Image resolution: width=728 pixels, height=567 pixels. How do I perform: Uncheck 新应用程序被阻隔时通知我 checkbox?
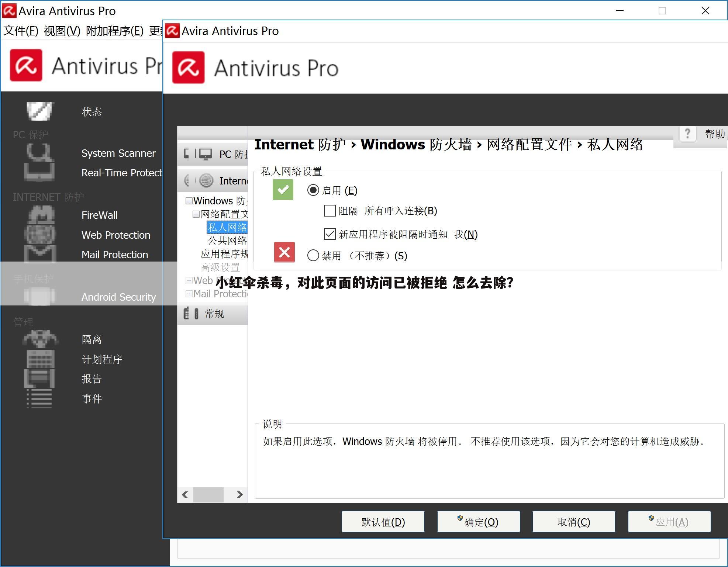tap(330, 234)
